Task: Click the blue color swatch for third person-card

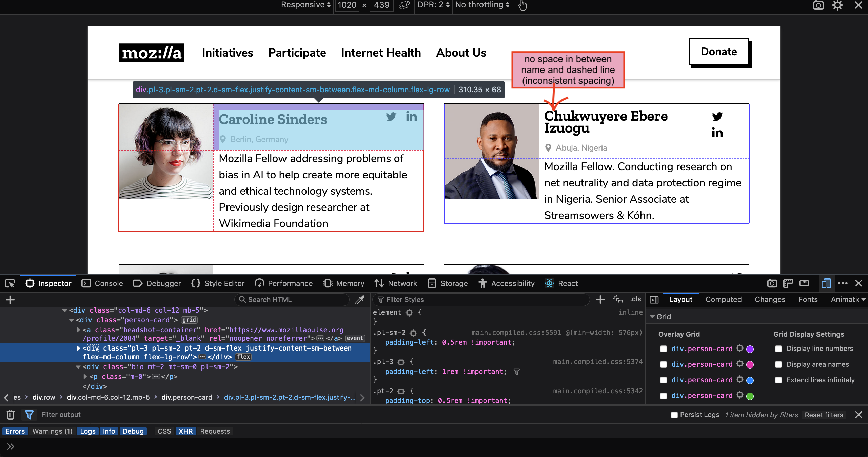Action: (750, 380)
